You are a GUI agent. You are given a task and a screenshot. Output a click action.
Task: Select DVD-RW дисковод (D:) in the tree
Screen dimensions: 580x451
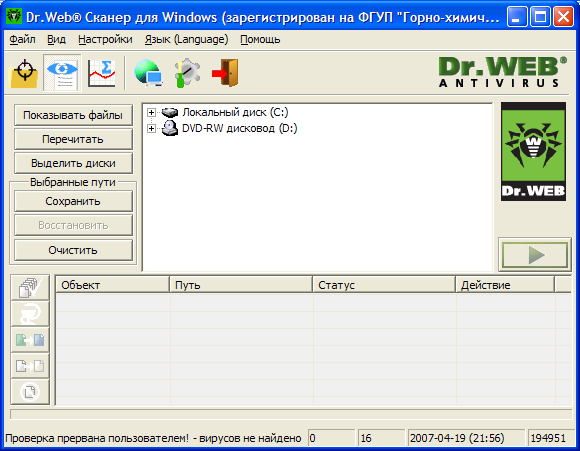point(240,128)
